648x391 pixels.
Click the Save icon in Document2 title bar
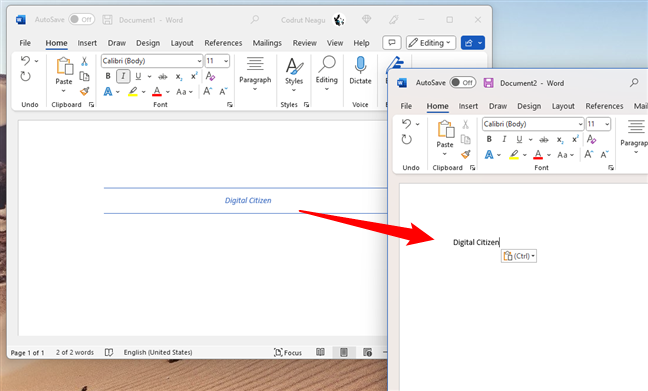[x=488, y=83]
